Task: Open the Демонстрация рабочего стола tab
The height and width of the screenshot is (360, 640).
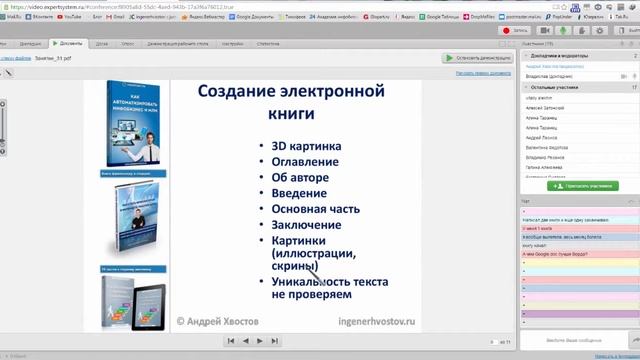Action: point(178,44)
